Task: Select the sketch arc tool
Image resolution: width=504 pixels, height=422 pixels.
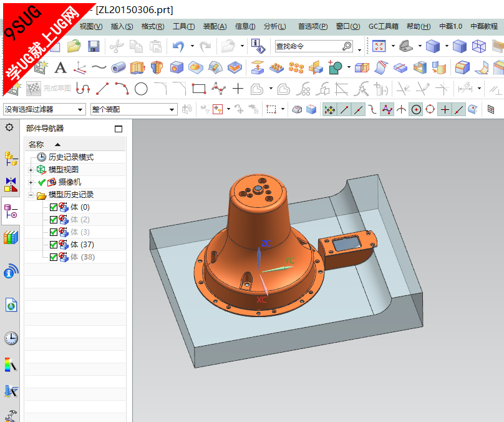Action: [122, 89]
